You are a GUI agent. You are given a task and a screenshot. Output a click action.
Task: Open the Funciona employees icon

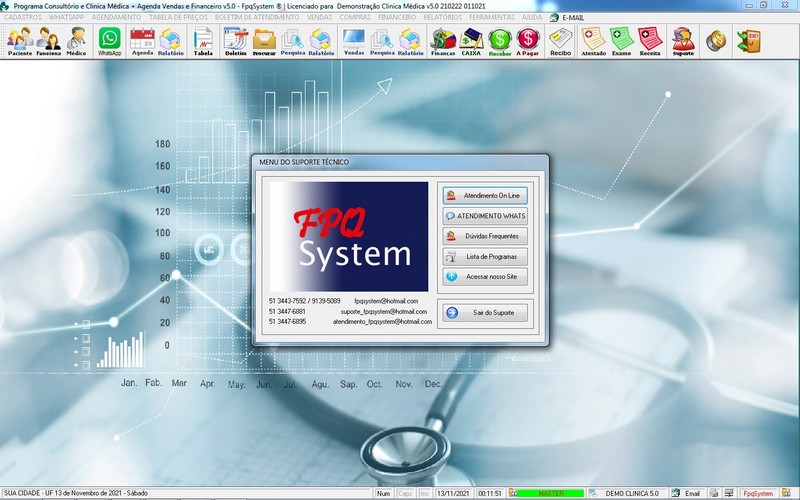point(48,41)
